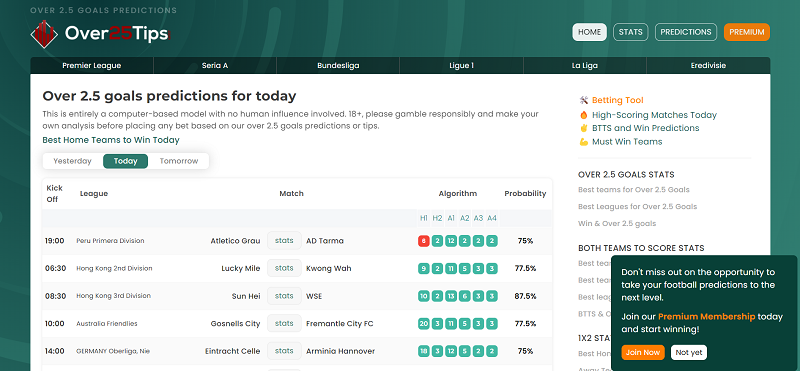800x371 pixels.
Task: Select the Today tab
Action: click(x=126, y=161)
